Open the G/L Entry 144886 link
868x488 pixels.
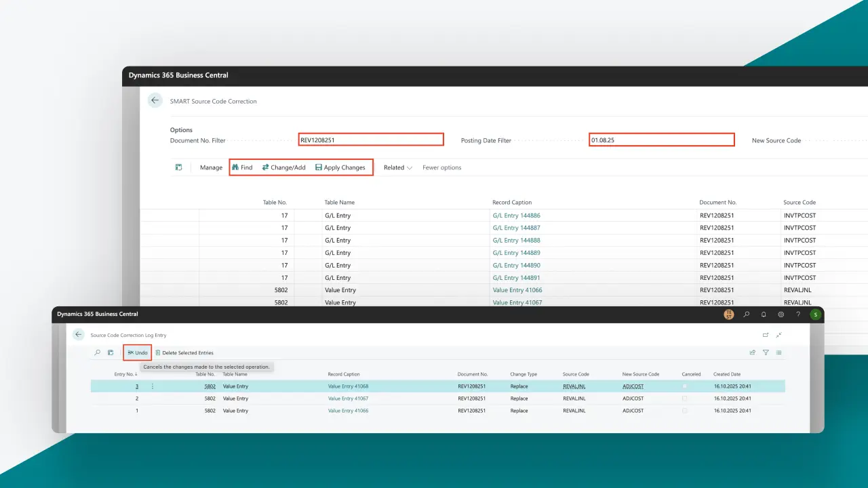(x=516, y=216)
